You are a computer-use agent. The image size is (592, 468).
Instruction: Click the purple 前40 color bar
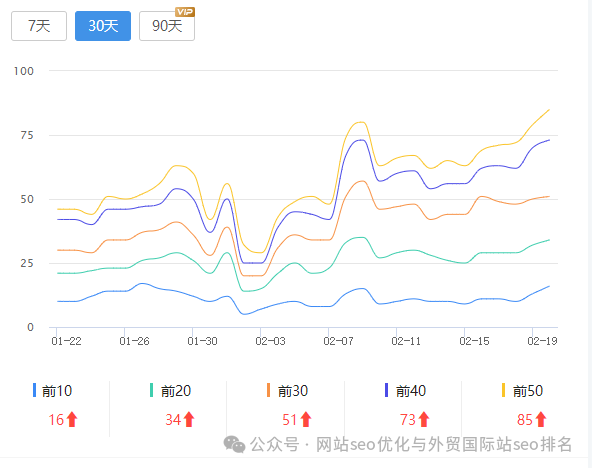tap(386, 390)
